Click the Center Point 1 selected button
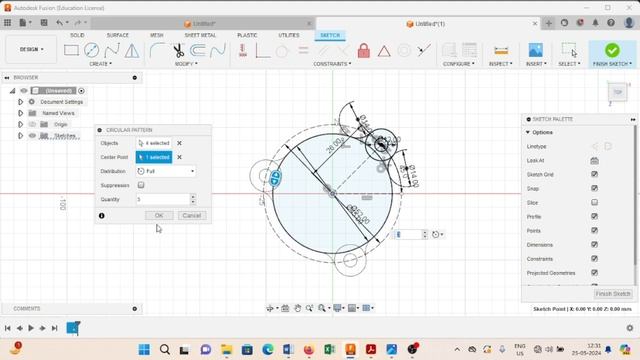Viewport: 640px width, 360px height. point(154,157)
